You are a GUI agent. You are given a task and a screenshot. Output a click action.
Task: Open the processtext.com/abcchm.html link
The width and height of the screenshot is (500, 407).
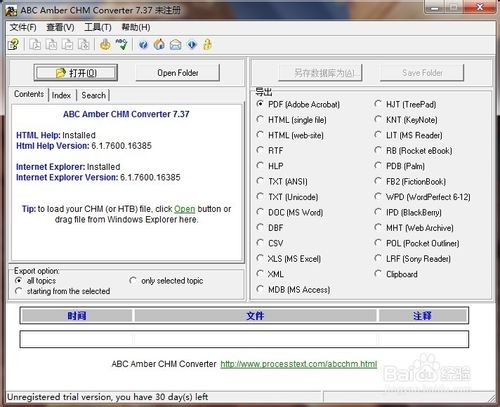tap(299, 364)
